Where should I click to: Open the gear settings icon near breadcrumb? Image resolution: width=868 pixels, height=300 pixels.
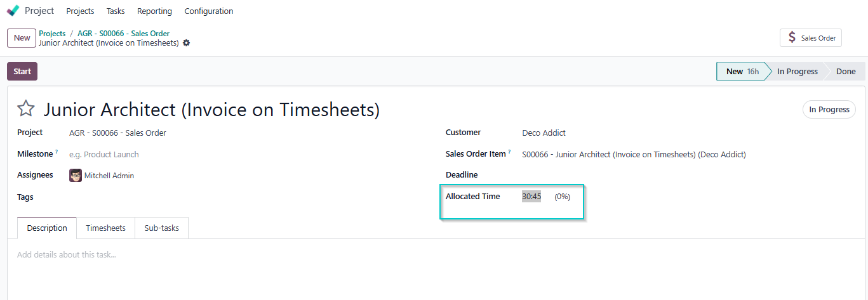[x=186, y=43]
